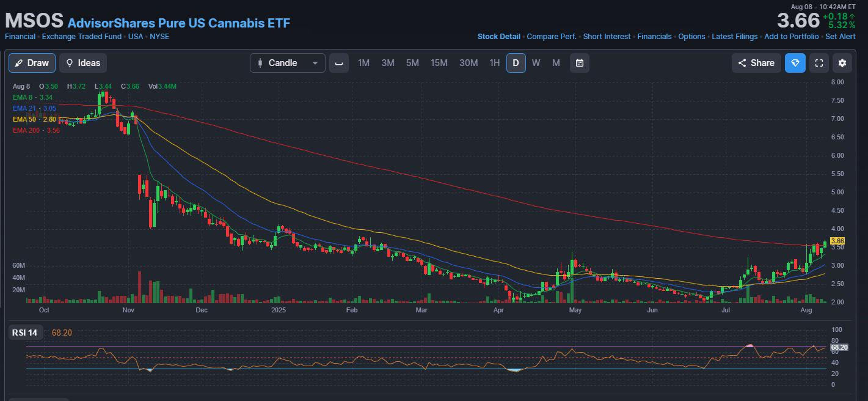This screenshot has width=868, height=401.
Task: Click the USA country link
Action: pos(136,37)
